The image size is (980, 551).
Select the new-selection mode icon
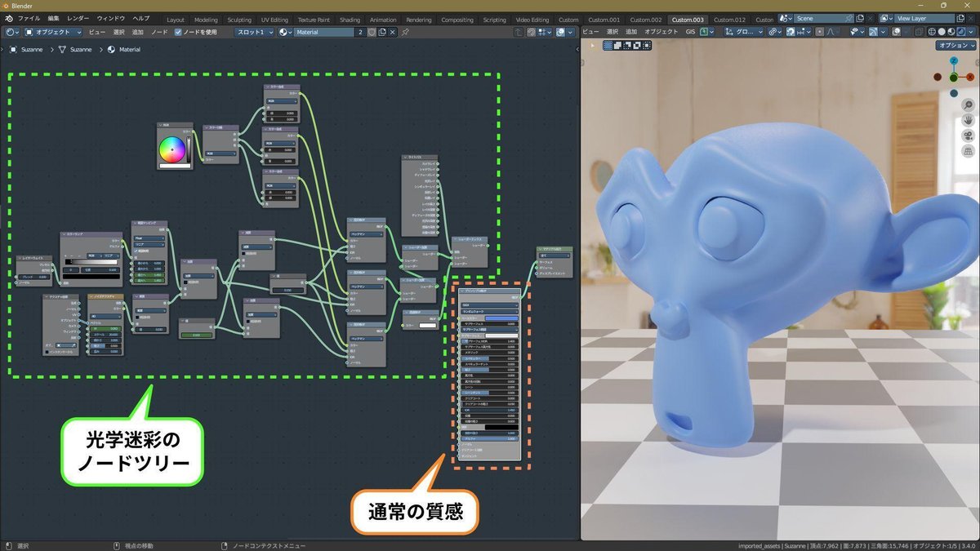[606, 46]
